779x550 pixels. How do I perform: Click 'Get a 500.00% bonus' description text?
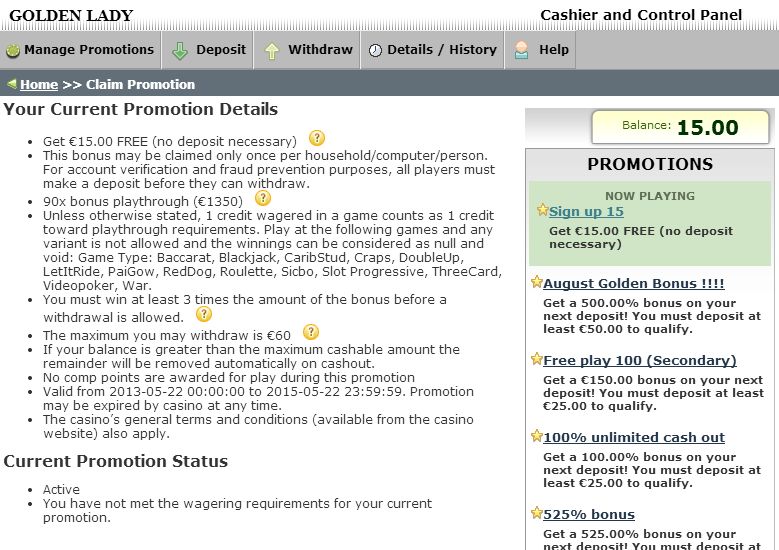pos(652,316)
